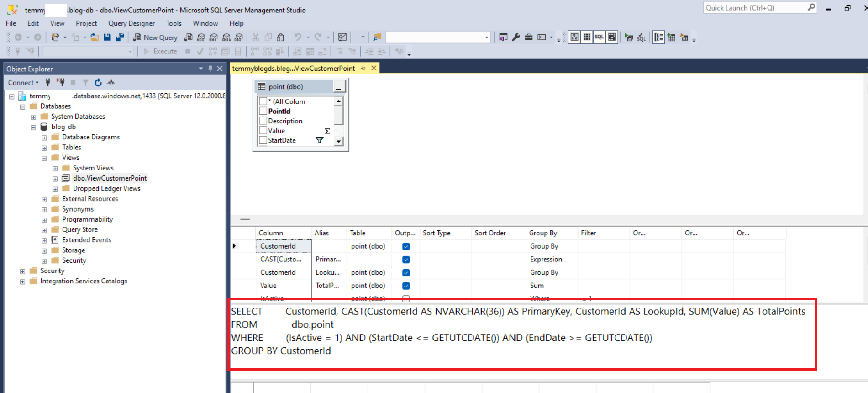Check the All Columns checkbox
868x393 pixels.
[x=263, y=101]
